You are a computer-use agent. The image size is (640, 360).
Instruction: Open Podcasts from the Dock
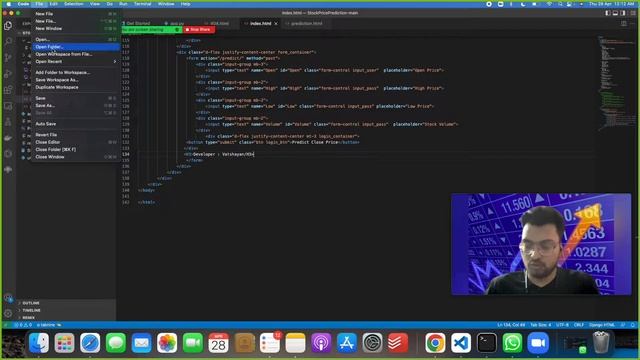321,343
